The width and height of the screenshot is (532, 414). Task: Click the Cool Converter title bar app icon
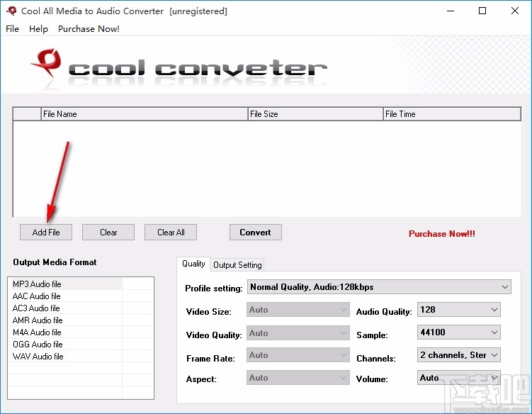click(x=11, y=11)
